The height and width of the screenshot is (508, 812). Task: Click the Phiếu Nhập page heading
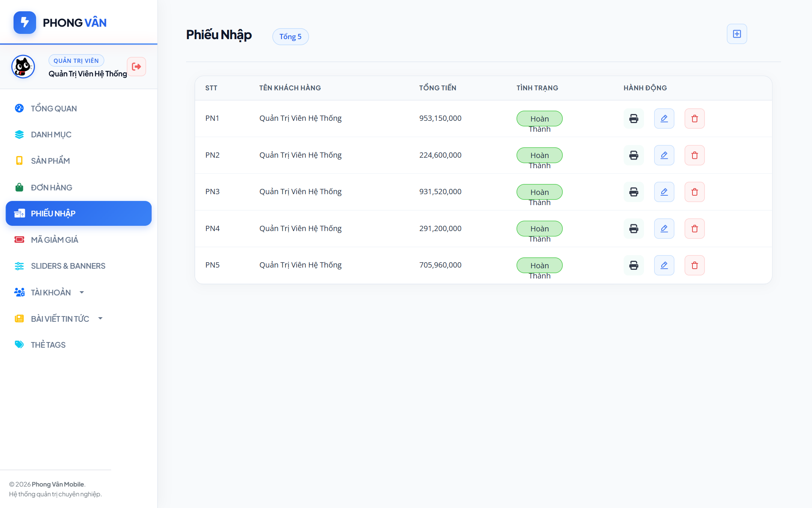(x=219, y=35)
